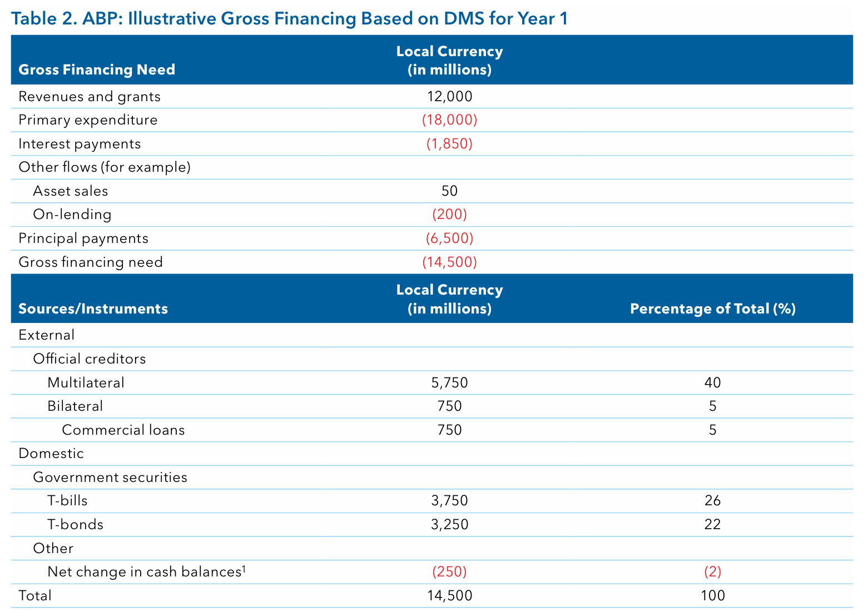The height and width of the screenshot is (612, 868).
Task: Select the 12,000 revenues value
Action: [x=449, y=97]
